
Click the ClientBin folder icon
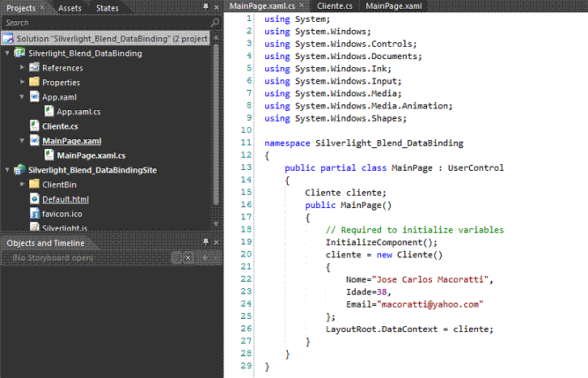[x=34, y=184]
